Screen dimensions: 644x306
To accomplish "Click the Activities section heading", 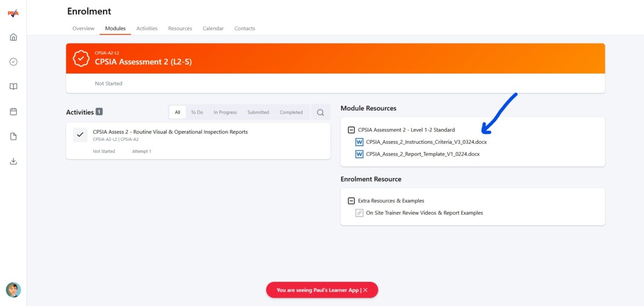I will pos(80,112).
